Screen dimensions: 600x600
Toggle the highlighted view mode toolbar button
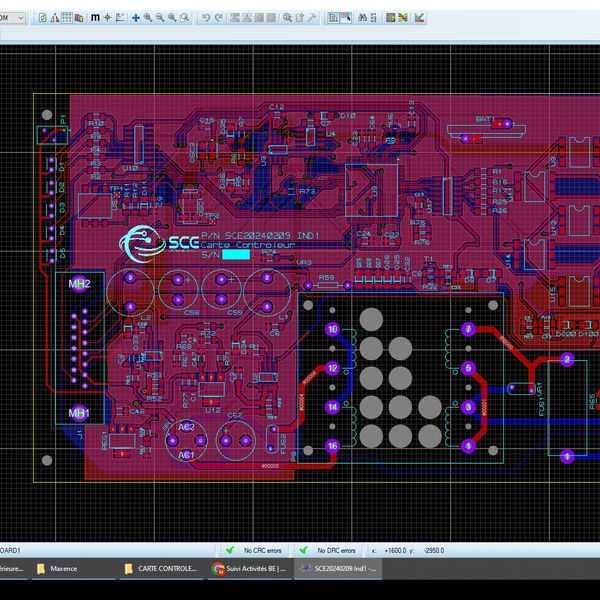(x=335, y=17)
